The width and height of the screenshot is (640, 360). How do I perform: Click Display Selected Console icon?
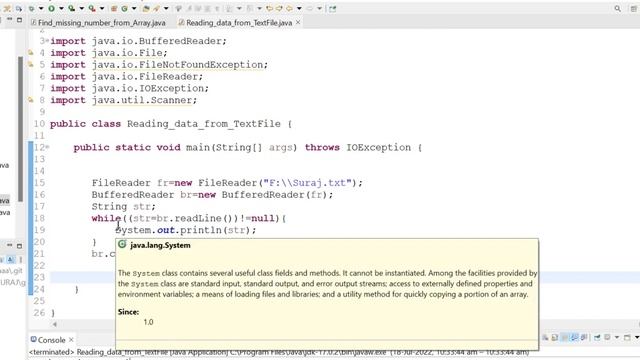pyautogui.click(x=607, y=337)
